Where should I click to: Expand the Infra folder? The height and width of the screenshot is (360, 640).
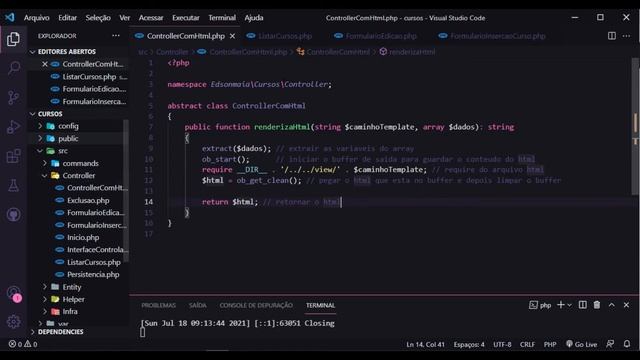70,311
